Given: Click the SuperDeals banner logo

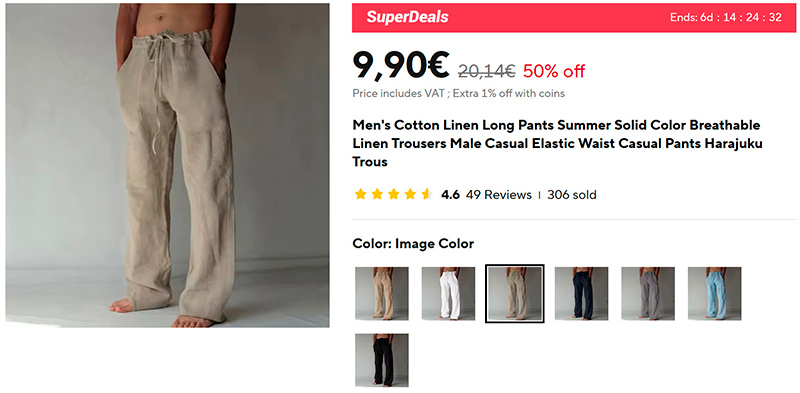Looking at the screenshot, I should tap(407, 17).
